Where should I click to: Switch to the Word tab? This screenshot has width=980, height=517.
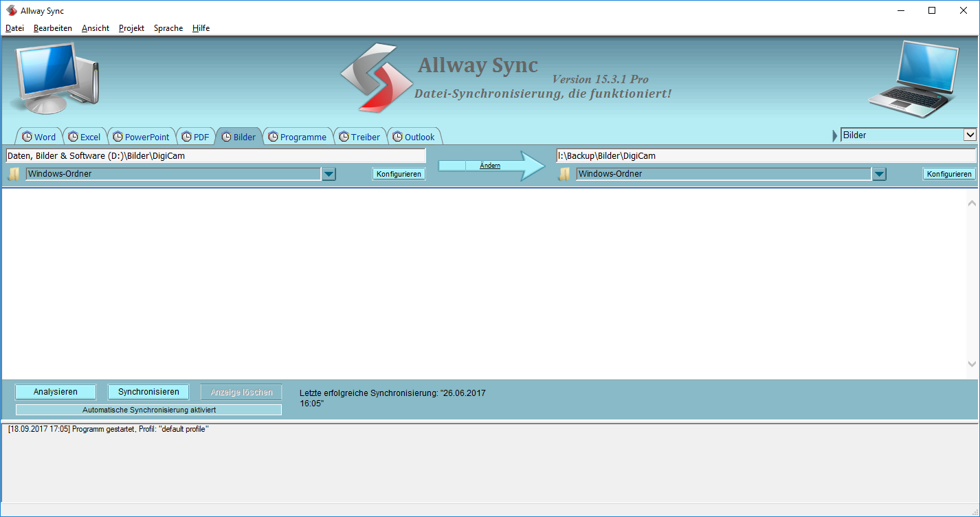[38, 137]
